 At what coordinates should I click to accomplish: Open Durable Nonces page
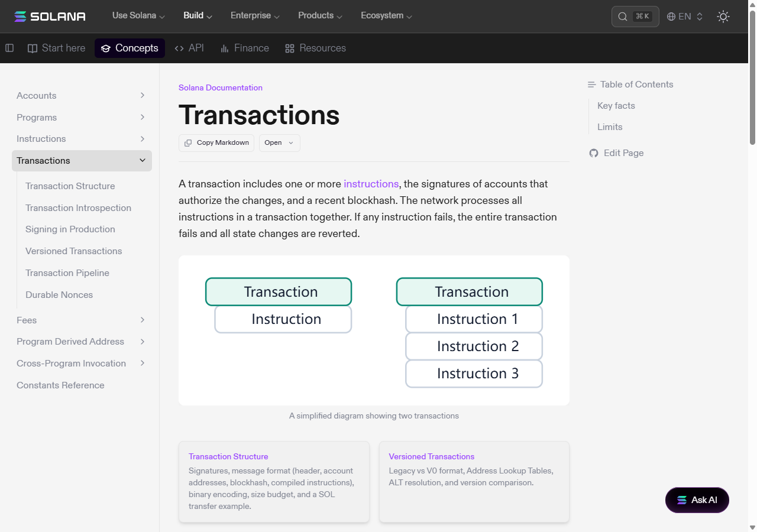[59, 295]
